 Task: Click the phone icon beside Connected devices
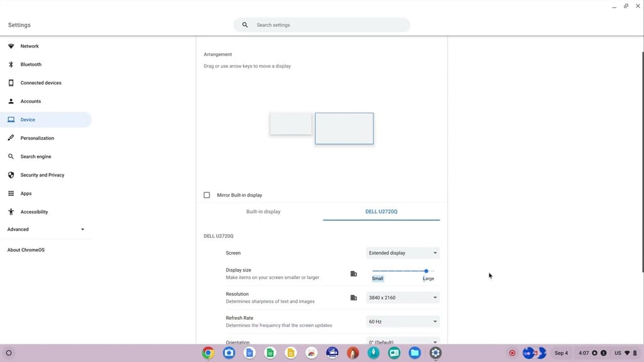click(11, 83)
